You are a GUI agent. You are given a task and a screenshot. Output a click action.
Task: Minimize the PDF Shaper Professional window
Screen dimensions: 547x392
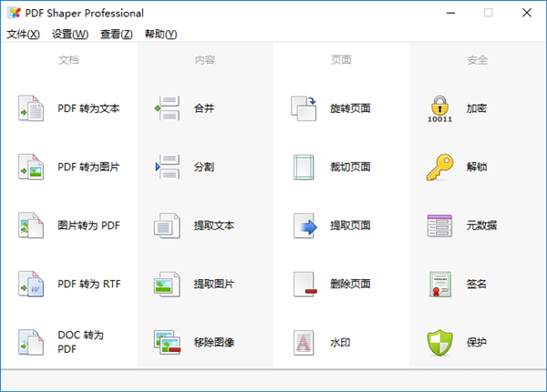(x=450, y=13)
